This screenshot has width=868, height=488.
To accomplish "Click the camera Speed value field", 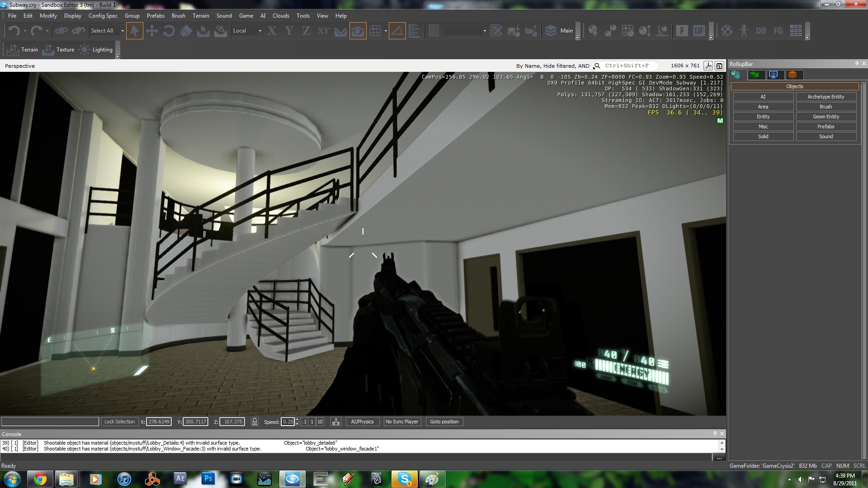I will 288,422.
